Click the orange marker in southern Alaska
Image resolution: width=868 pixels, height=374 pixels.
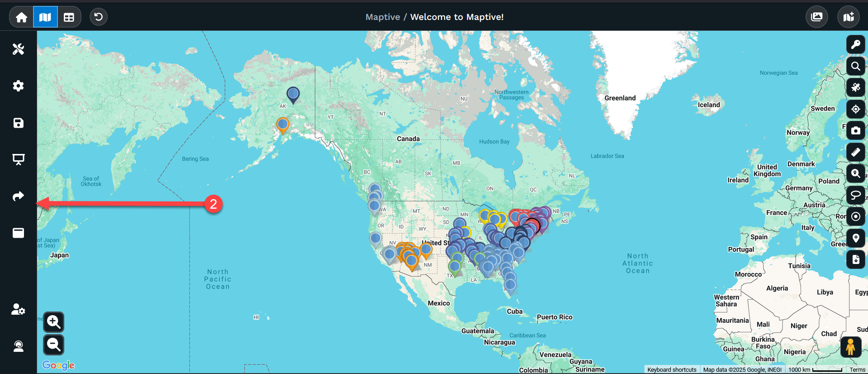(283, 125)
